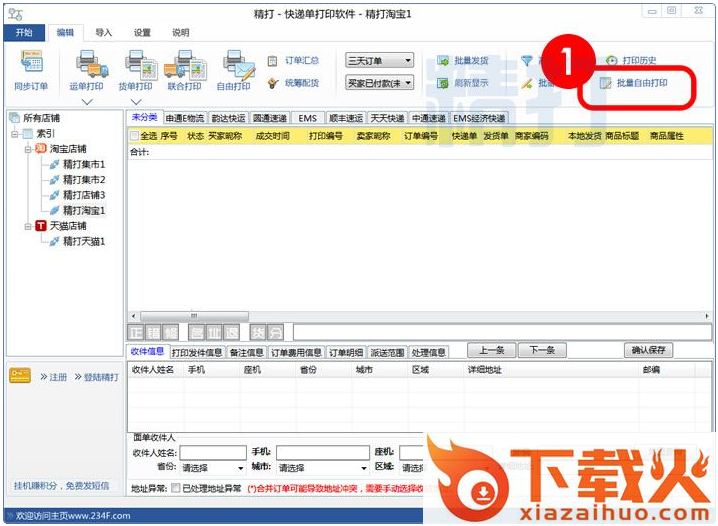The width and height of the screenshot is (718, 526).
Task: Click the 错 button in order toolbar
Action: tap(154, 332)
